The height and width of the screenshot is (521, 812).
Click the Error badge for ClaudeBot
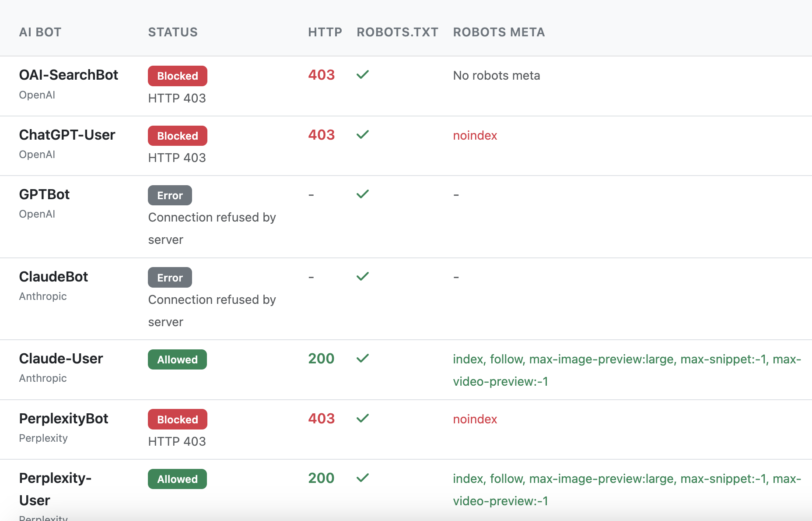point(170,278)
